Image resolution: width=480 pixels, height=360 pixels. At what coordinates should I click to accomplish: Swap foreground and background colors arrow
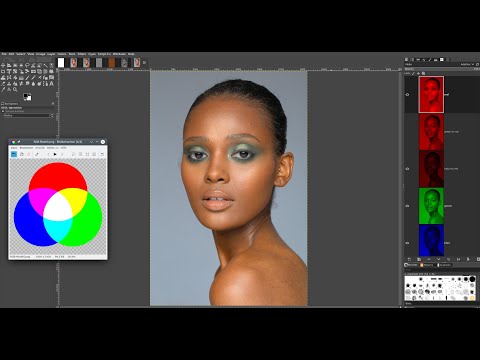coord(30,94)
